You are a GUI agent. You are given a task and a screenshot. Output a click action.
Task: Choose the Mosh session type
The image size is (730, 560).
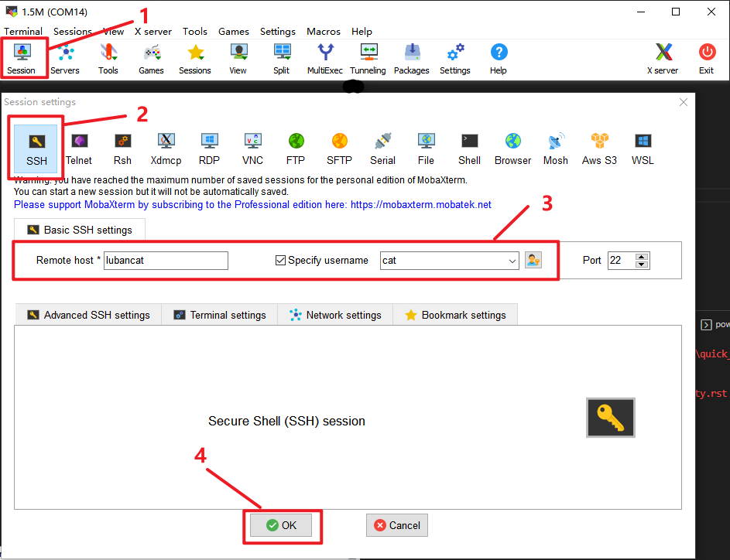point(555,148)
